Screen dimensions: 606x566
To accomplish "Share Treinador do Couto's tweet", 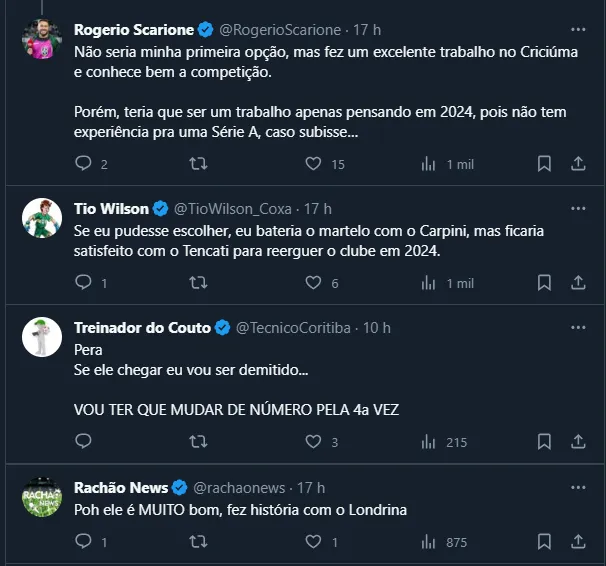I will (x=578, y=441).
